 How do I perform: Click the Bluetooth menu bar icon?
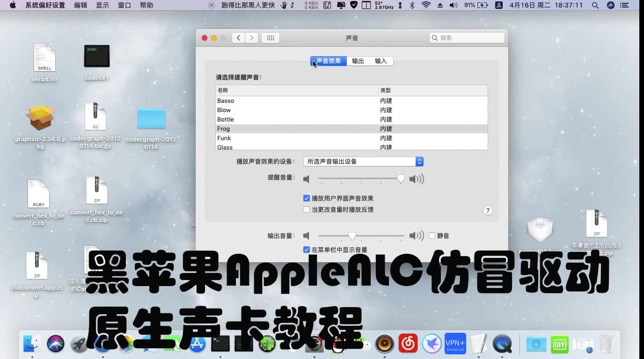[x=412, y=5]
